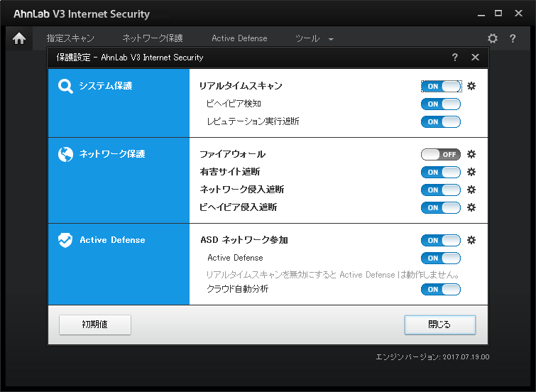The height and width of the screenshot is (392, 536).
Task: Click the エンジンバージョン status text
Action: [433, 357]
